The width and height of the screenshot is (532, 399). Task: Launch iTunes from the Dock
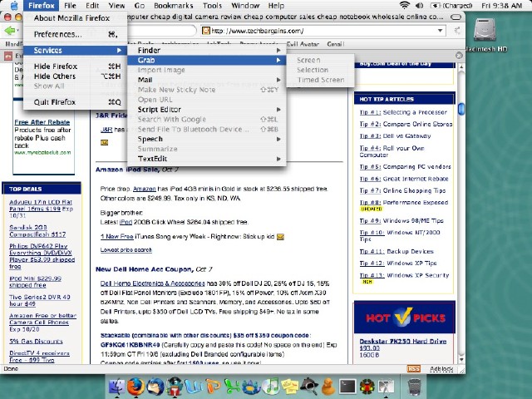click(270, 387)
